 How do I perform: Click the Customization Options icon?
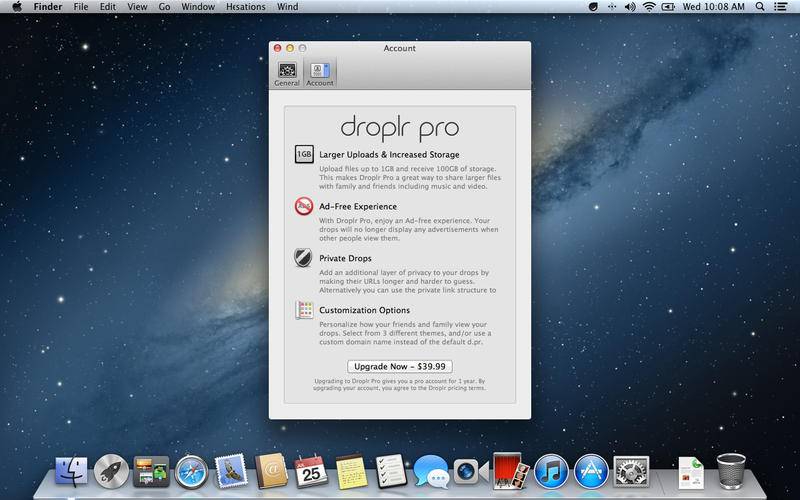(x=304, y=310)
